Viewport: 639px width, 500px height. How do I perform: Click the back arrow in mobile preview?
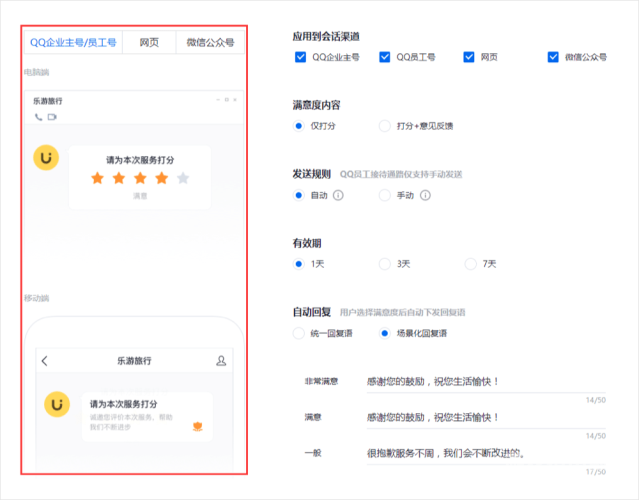click(x=45, y=361)
